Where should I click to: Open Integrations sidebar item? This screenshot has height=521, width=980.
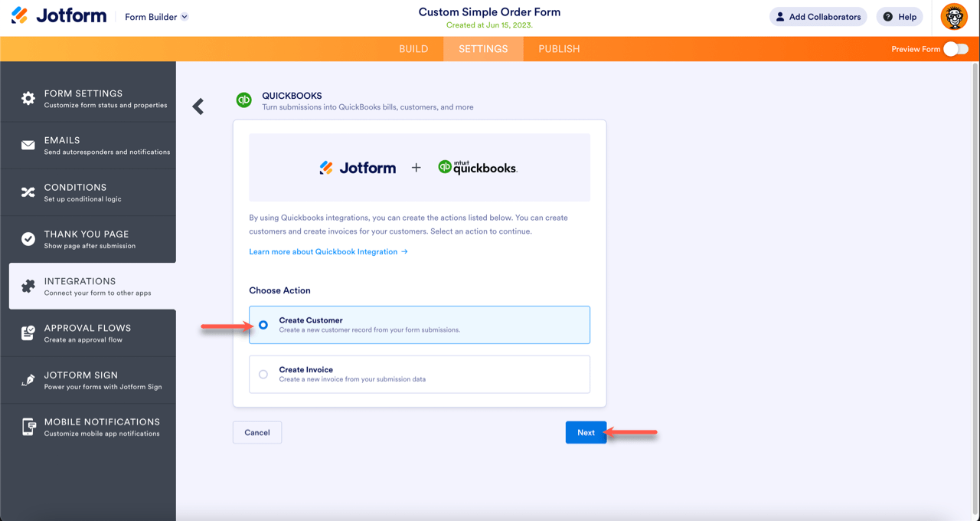pyautogui.click(x=93, y=286)
